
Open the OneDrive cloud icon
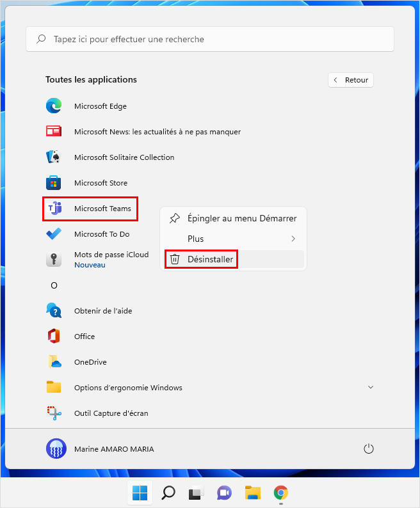point(54,361)
